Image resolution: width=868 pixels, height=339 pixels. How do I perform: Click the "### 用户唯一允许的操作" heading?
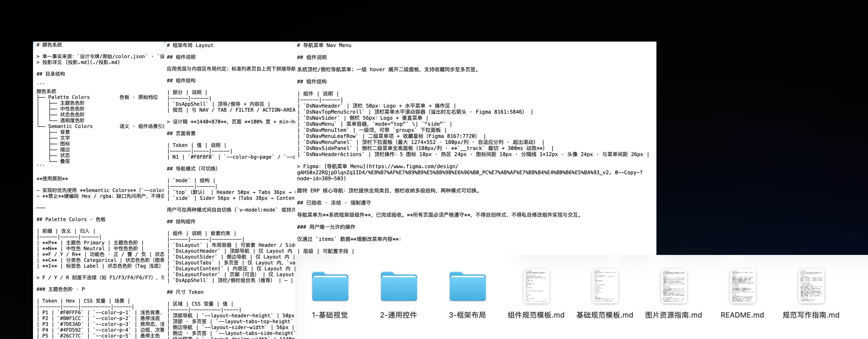(x=326, y=227)
